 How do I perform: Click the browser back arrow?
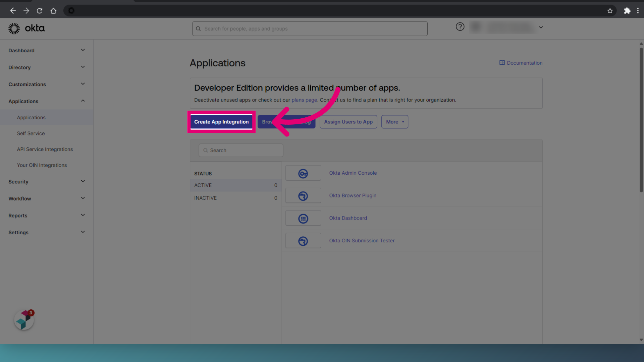tap(13, 11)
